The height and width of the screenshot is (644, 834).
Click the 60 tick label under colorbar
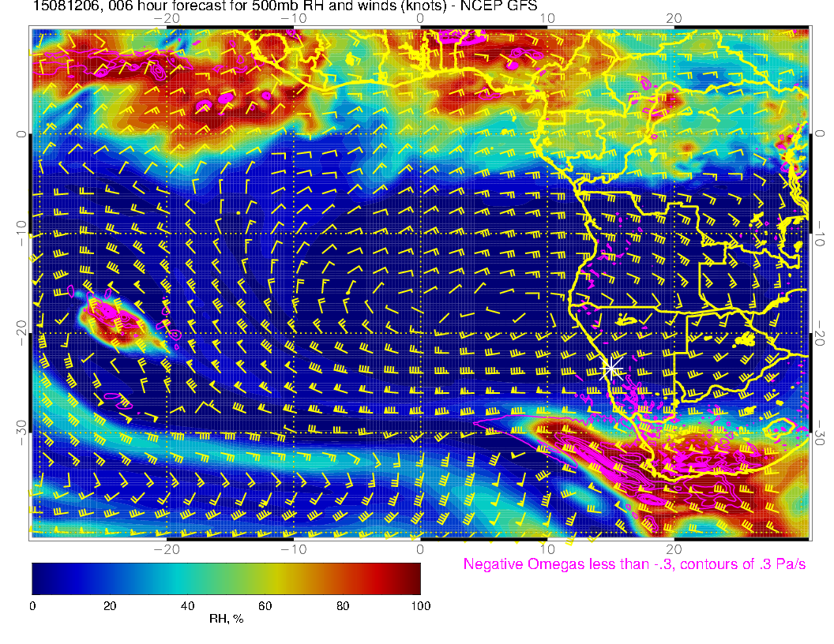point(265,605)
